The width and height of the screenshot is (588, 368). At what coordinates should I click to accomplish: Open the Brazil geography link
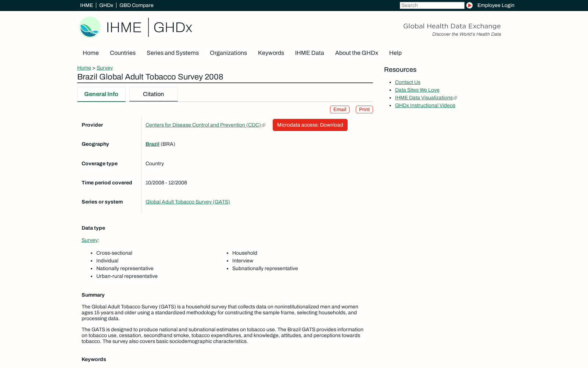point(153,144)
